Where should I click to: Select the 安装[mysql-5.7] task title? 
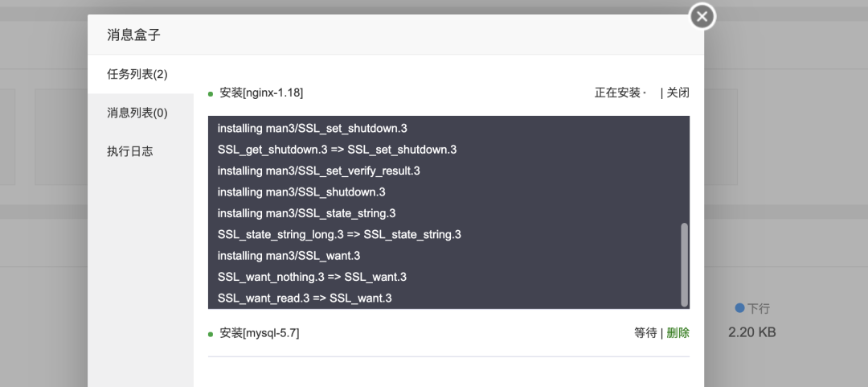pos(260,333)
